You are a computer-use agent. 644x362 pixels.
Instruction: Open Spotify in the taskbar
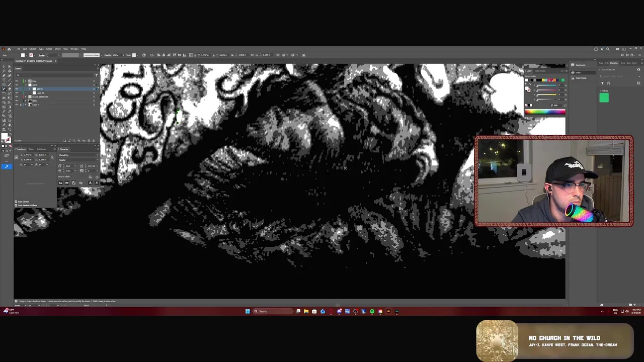pyautogui.click(x=372, y=311)
